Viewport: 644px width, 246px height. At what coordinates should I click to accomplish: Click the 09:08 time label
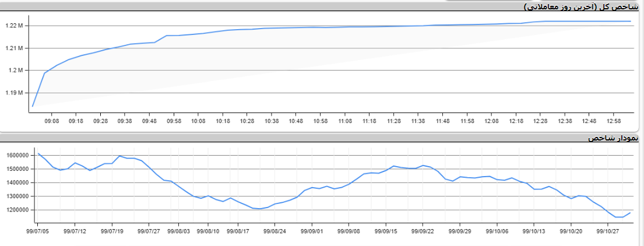coord(51,121)
